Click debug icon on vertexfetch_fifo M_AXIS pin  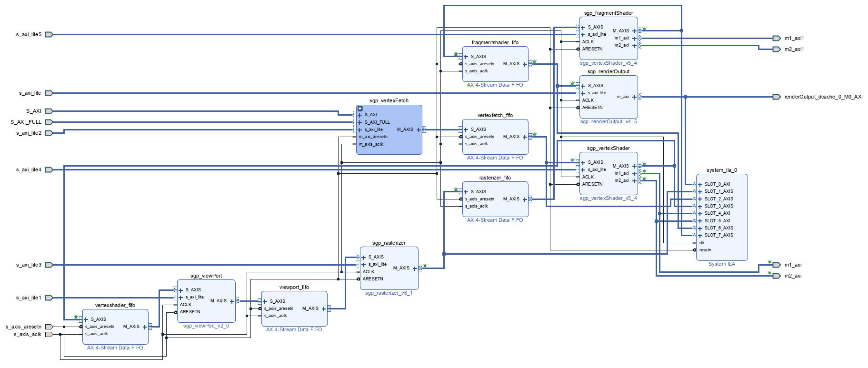[534, 134]
